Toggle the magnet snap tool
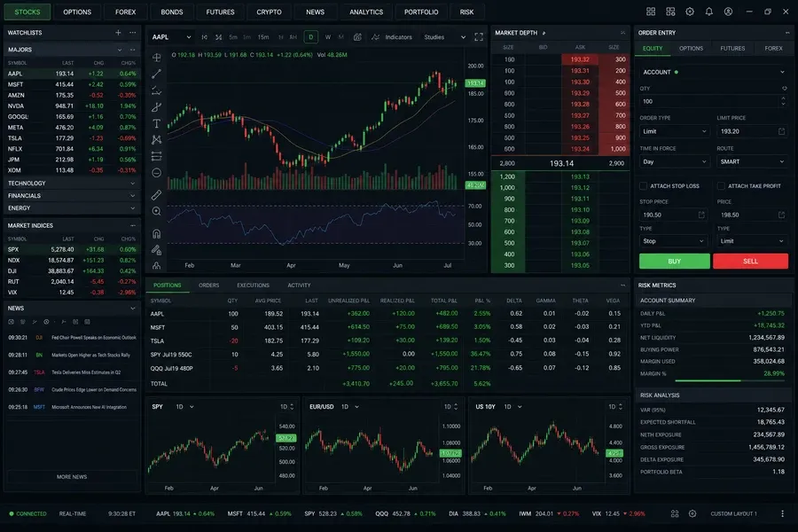The width and height of the screenshot is (798, 532). pyautogui.click(x=156, y=234)
